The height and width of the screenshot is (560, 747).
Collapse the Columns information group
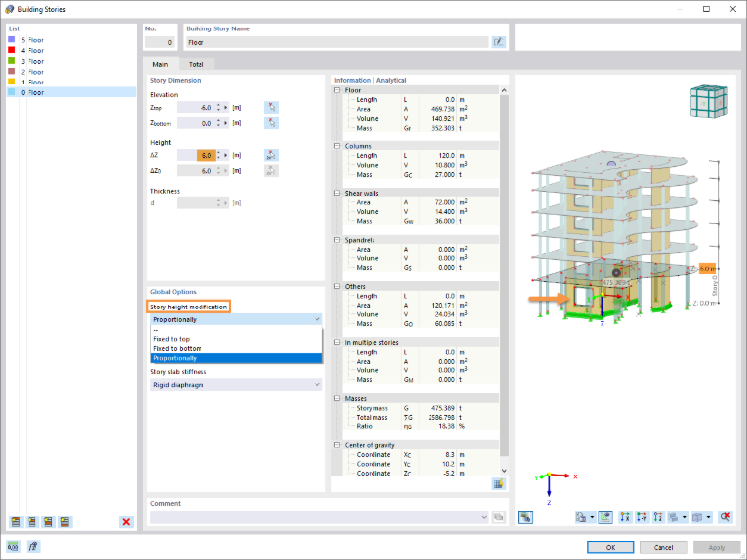tap(337, 146)
